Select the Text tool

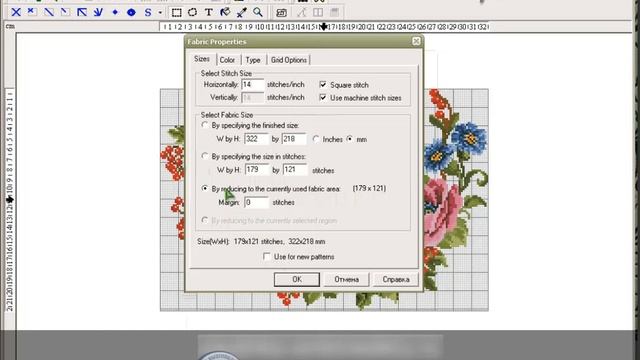(x=209, y=12)
